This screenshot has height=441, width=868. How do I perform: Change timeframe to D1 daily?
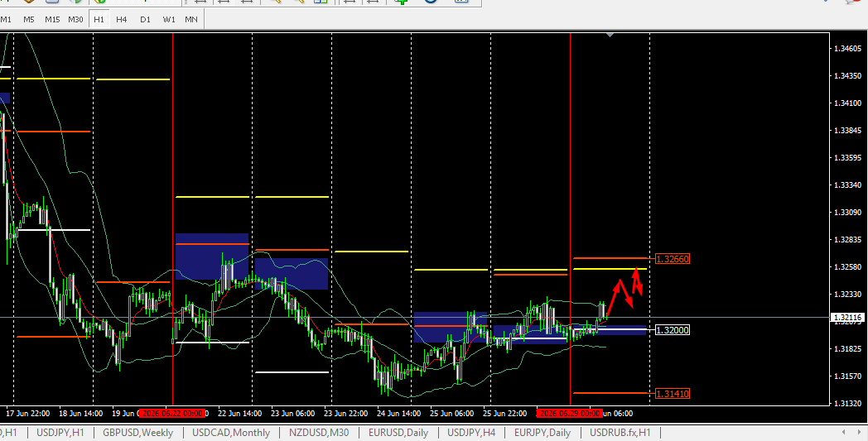click(x=145, y=19)
